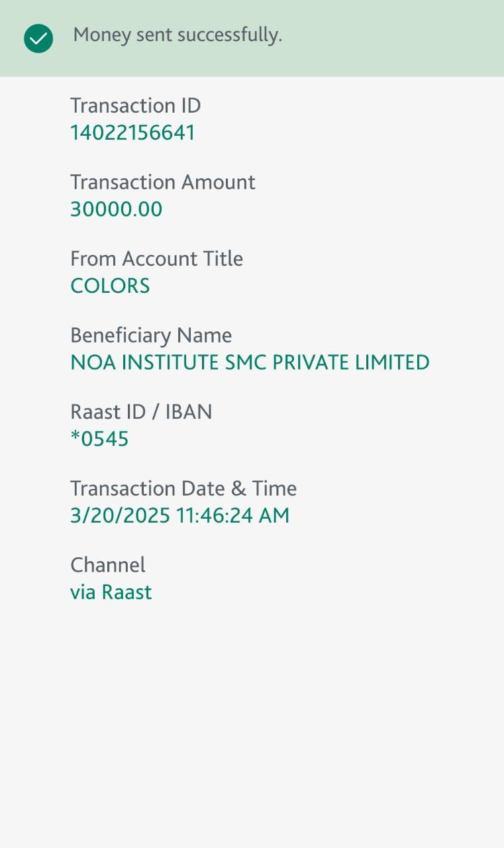This screenshot has width=504, height=848.
Task: Tap the "Money sent successfully." message
Action: 177,35
